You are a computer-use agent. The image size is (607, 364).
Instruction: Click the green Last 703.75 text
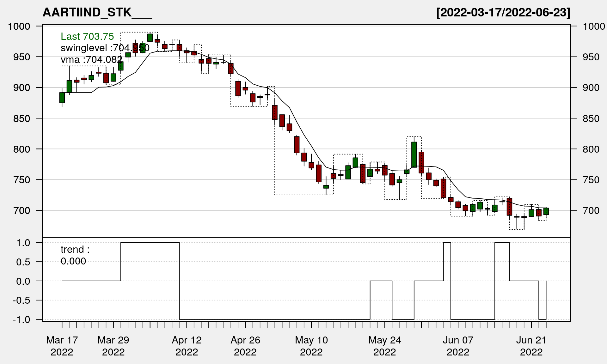(x=87, y=37)
